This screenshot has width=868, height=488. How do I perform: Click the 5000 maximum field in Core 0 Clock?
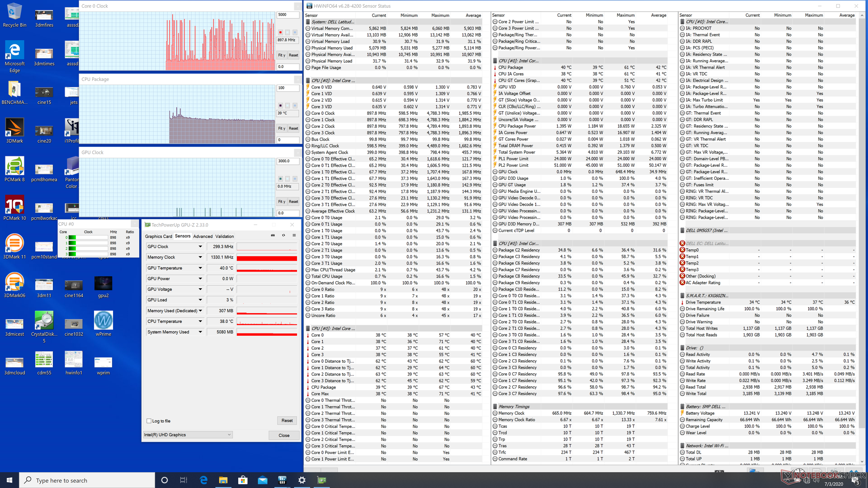point(288,14)
